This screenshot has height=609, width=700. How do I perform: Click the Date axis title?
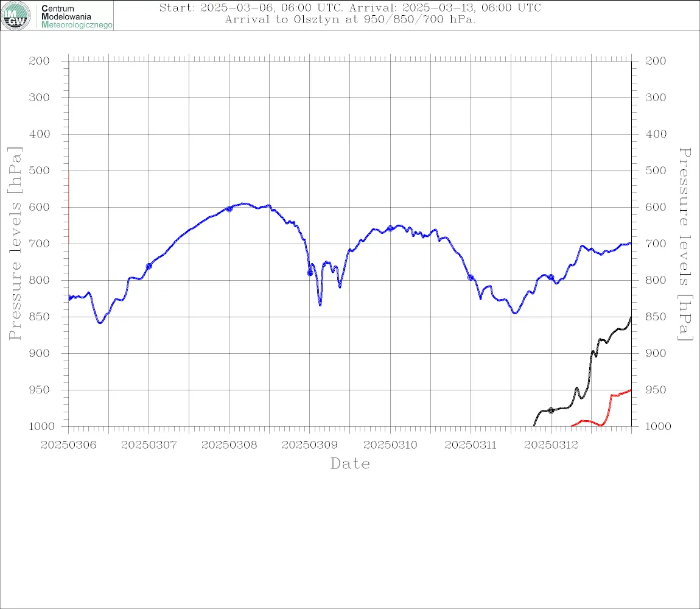click(350, 464)
